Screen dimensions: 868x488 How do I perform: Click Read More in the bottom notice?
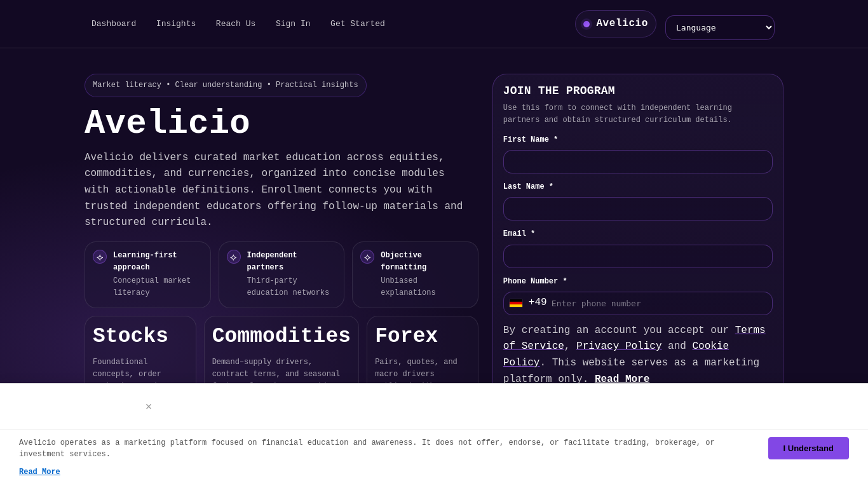pos(39,472)
